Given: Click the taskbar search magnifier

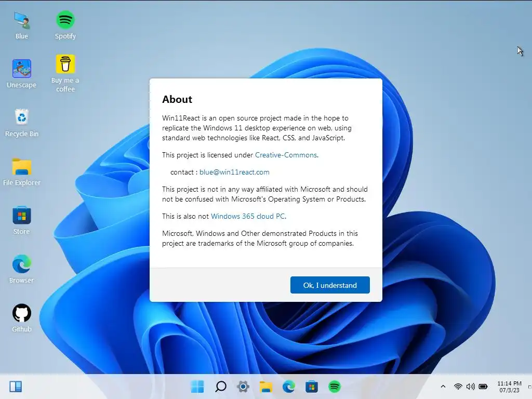Looking at the screenshot, I should (x=220, y=387).
